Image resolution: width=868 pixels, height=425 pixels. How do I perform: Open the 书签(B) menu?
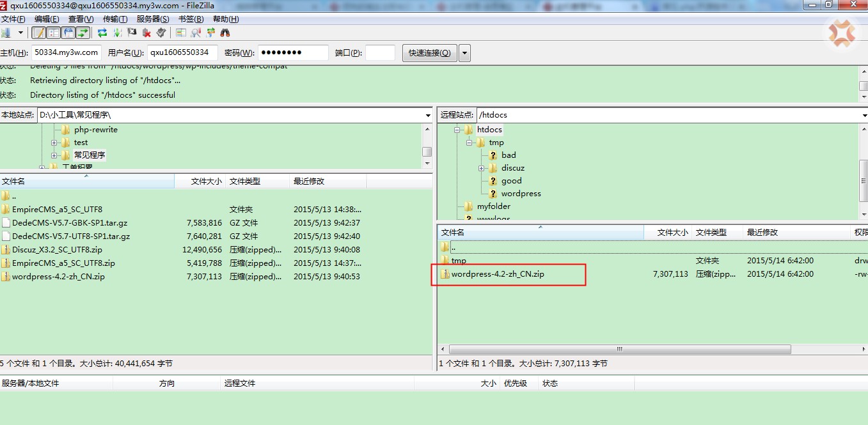(x=191, y=19)
